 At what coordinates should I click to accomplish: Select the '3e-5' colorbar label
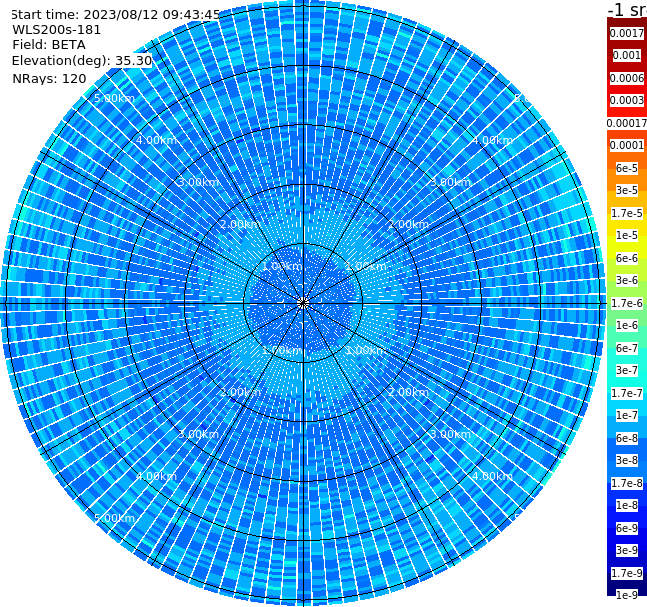click(627, 190)
